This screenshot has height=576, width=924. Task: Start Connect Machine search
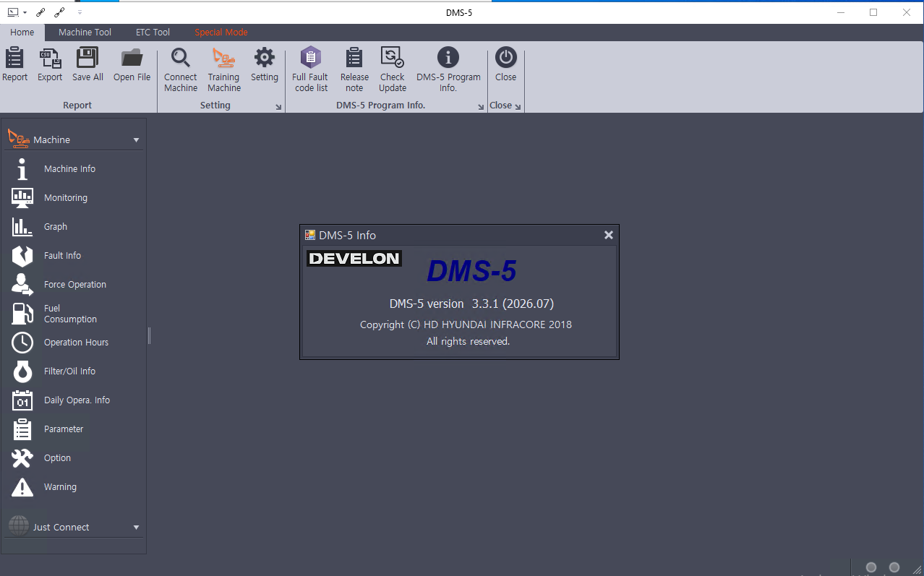point(181,69)
